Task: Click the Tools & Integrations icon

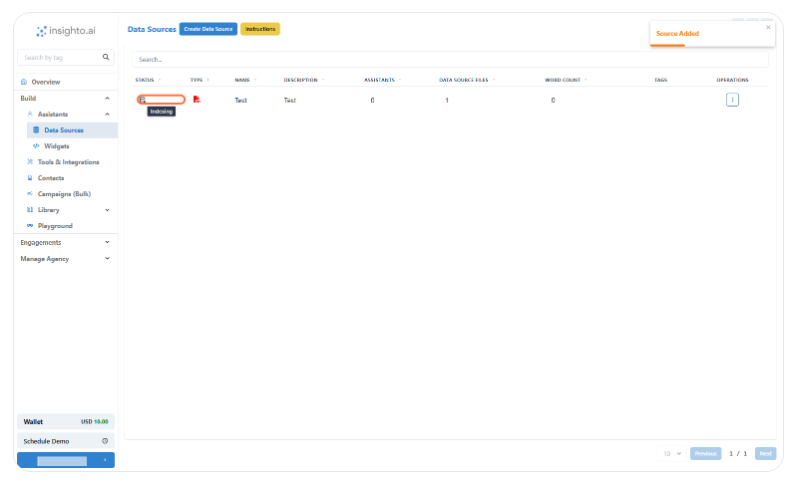Action: tap(30, 162)
